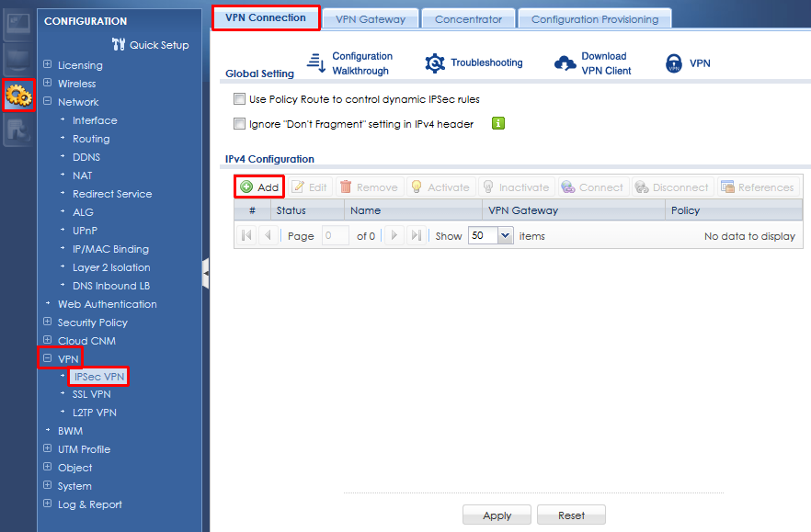Collapse the VPN tree node
Viewport: 811px width, 532px height.
click(x=48, y=359)
